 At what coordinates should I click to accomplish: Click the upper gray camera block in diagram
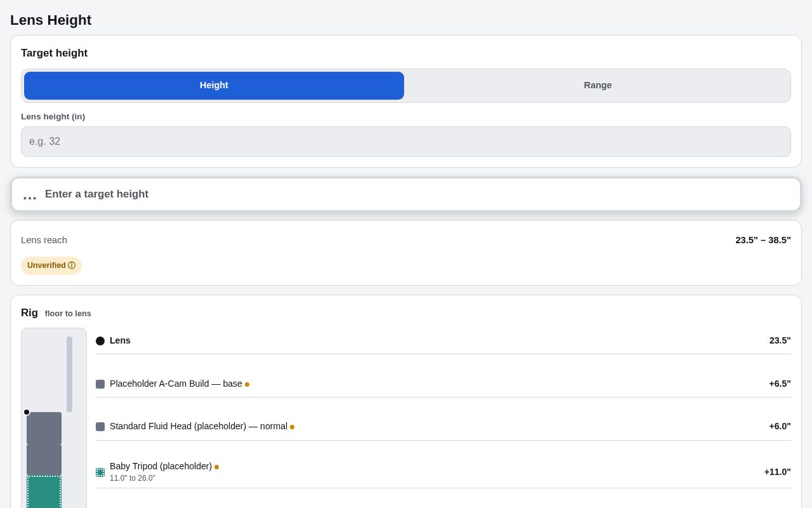(44, 428)
